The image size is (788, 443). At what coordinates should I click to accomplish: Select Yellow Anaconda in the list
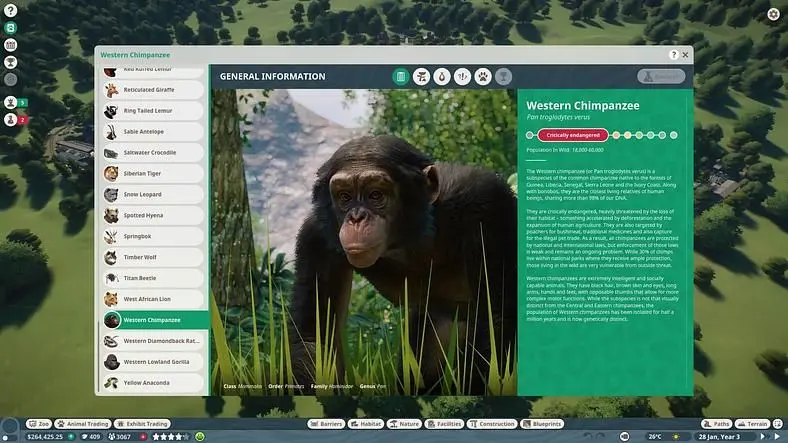pos(153,383)
